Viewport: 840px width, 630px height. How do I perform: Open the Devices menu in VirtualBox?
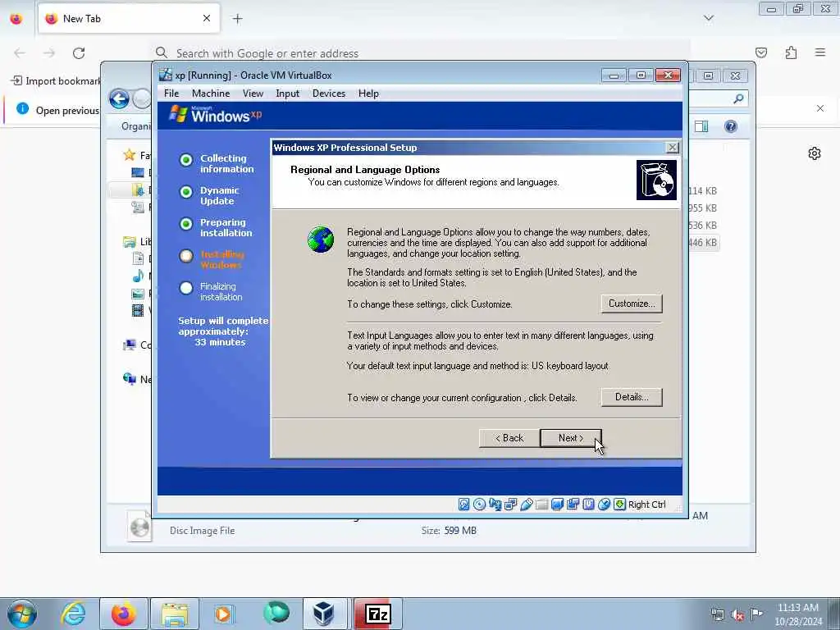[329, 94]
